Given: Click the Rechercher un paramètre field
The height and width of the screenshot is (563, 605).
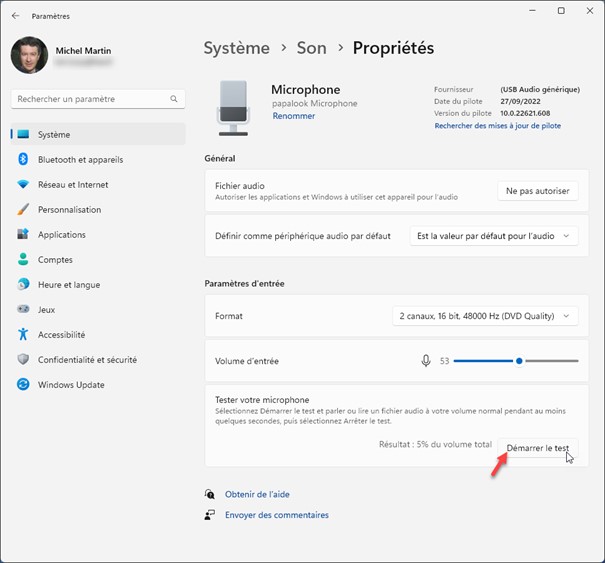Looking at the screenshot, I should tap(90, 99).
